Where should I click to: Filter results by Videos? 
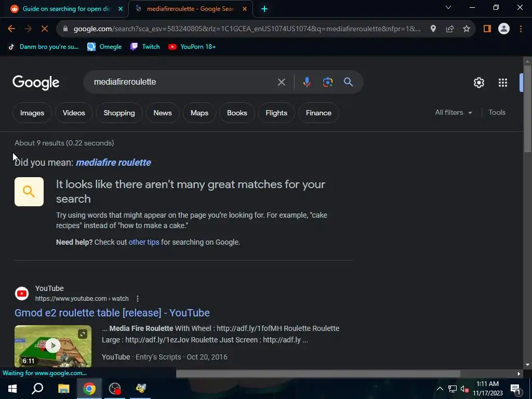[74, 113]
